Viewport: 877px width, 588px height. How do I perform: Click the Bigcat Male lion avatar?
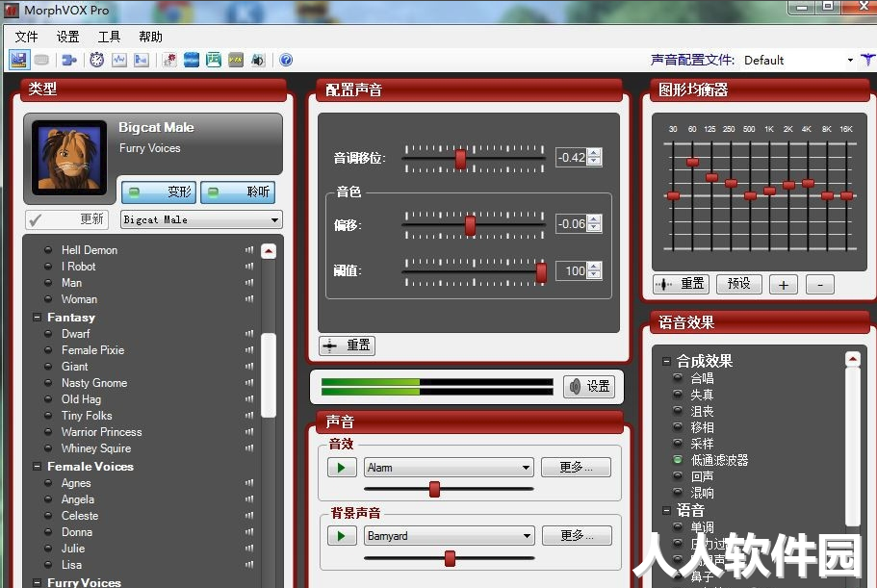pyautogui.click(x=69, y=158)
